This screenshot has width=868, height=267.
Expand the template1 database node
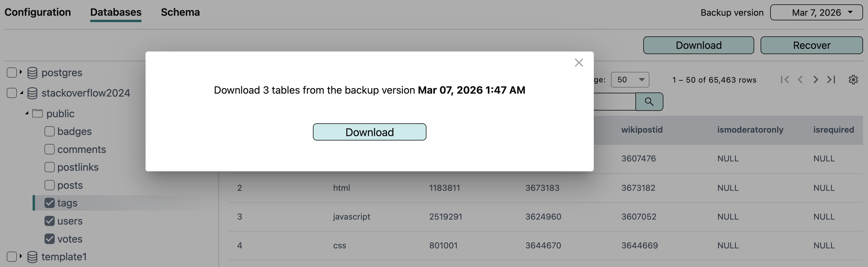pos(21,257)
